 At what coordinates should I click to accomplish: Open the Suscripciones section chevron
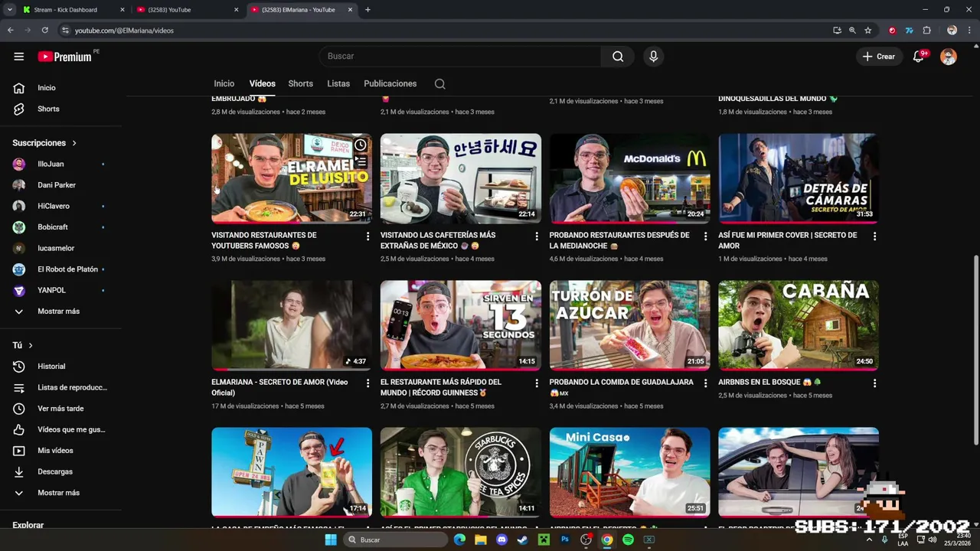(x=74, y=143)
